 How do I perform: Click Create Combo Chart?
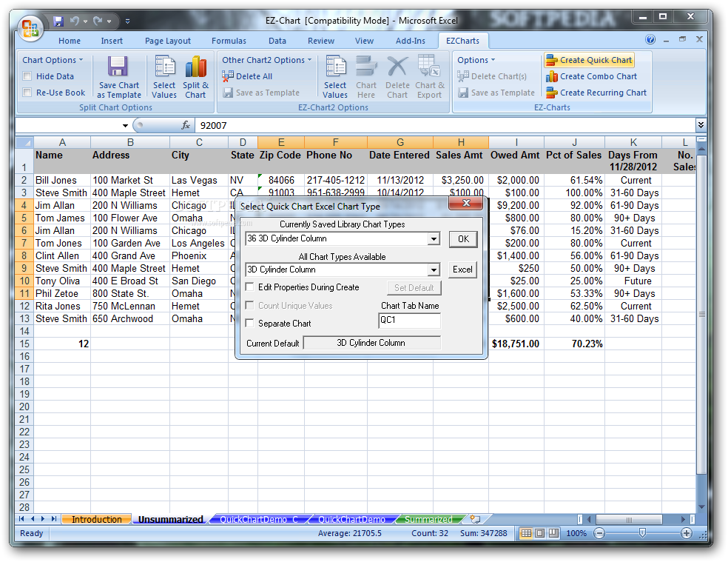pyautogui.click(x=592, y=76)
